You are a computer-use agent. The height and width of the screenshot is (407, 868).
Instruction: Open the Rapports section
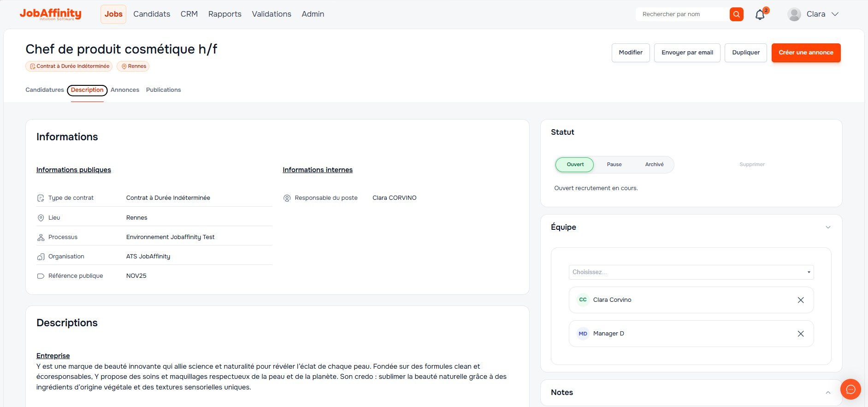click(224, 14)
